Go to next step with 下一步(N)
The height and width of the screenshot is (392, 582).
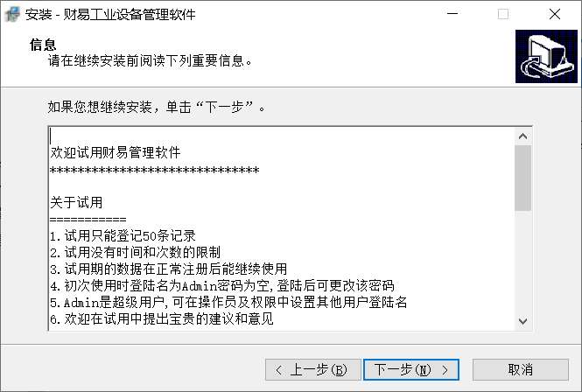(x=411, y=370)
